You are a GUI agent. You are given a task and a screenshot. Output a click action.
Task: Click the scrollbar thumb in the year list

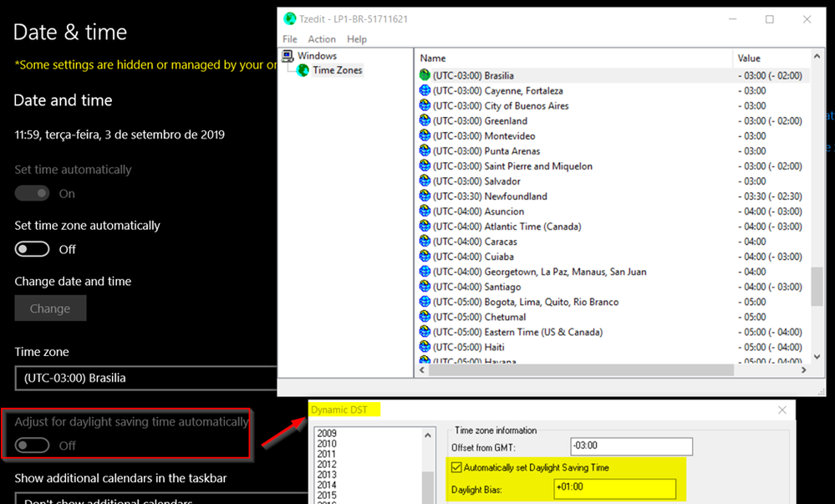coord(428,487)
